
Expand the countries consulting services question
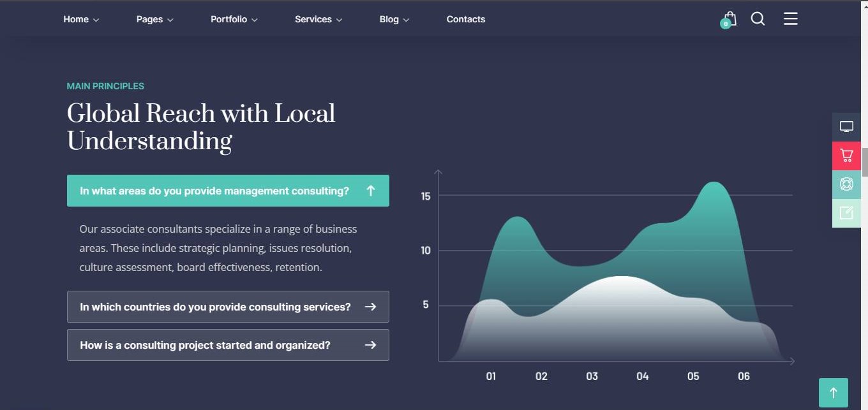click(x=228, y=307)
